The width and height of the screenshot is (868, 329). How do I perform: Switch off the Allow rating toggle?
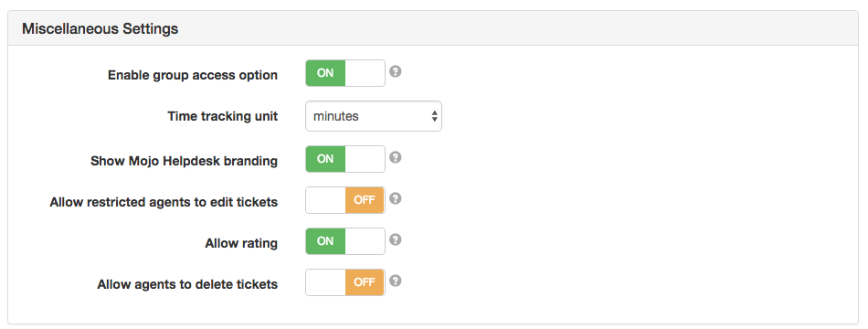pos(344,241)
